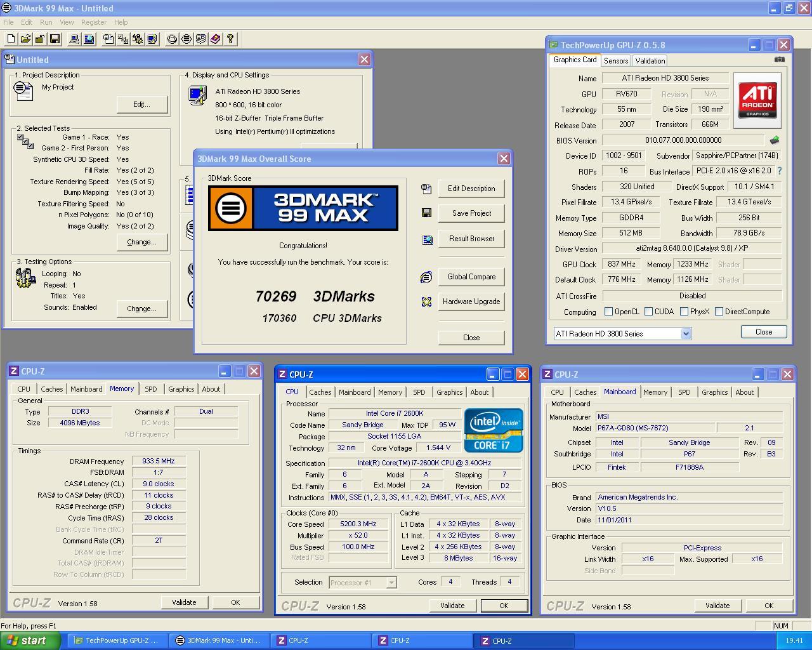Viewport: 812px width, 650px height.
Task: Click the Testing Options toolbar icon
Action: pyautogui.click(x=138, y=39)
